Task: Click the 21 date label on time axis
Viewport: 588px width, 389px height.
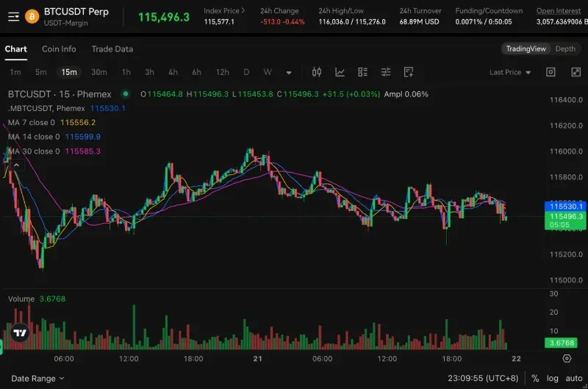Action: coord(258,359)
